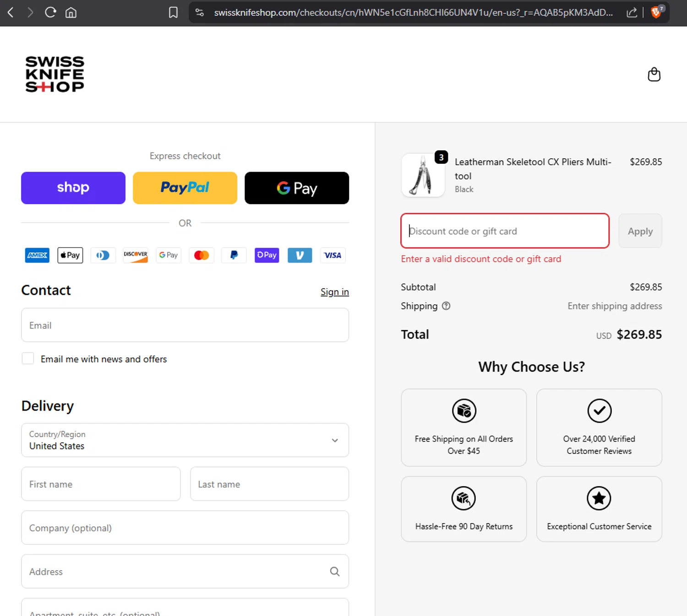This screenshot has height=616, width=687.
Task: Share this page using share icon
Action: pos(632,12)
